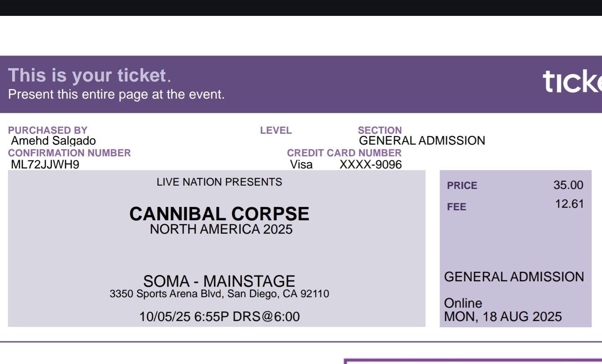Click the LIVE NATION PRESENTS line
Image resolution: width=602 pixels, height=364 pixels.
(219, 182)
